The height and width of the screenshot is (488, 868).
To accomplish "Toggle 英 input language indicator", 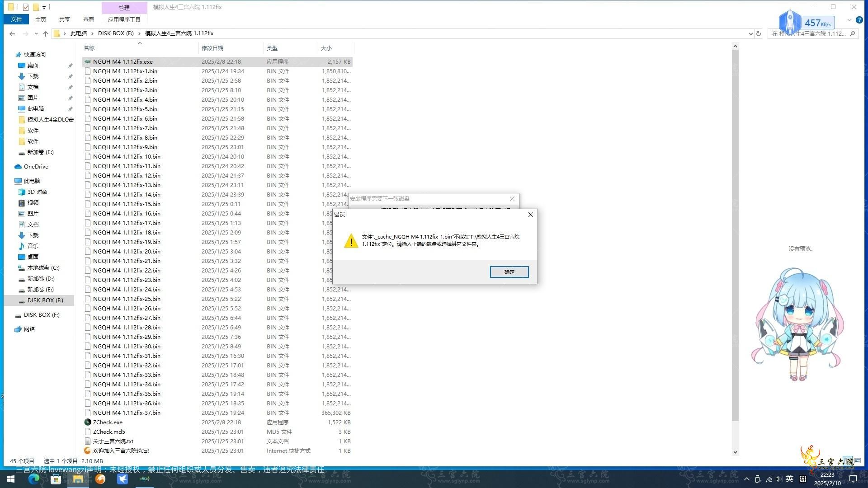I will (789, 479).
